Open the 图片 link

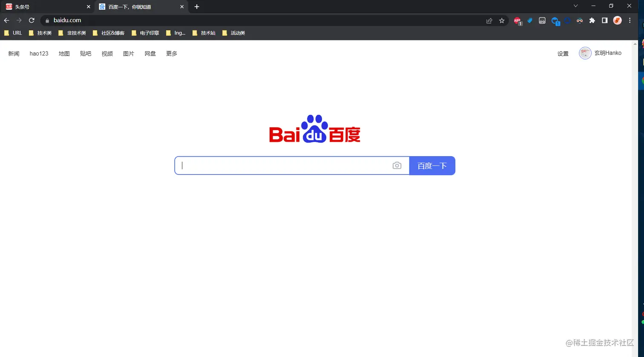pos(129,54)
